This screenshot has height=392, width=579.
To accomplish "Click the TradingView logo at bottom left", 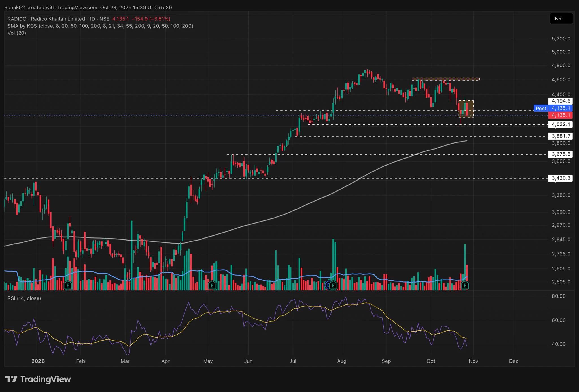I will [x=38, y=379].
